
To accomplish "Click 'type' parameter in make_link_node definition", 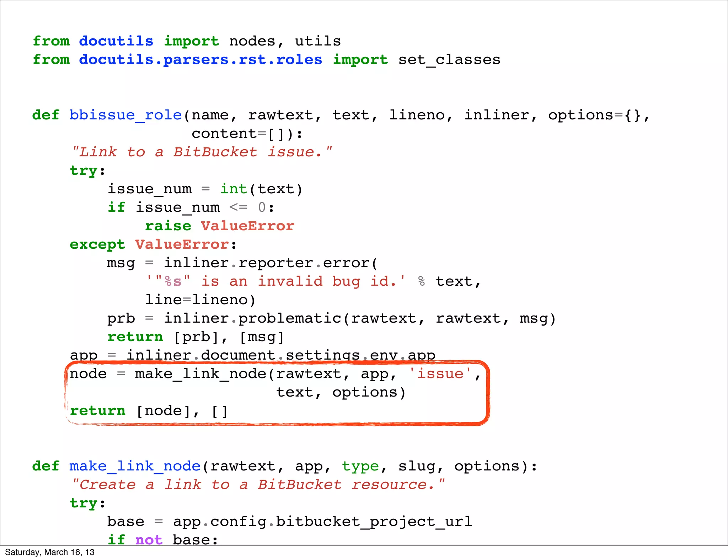I will (360, 466).
